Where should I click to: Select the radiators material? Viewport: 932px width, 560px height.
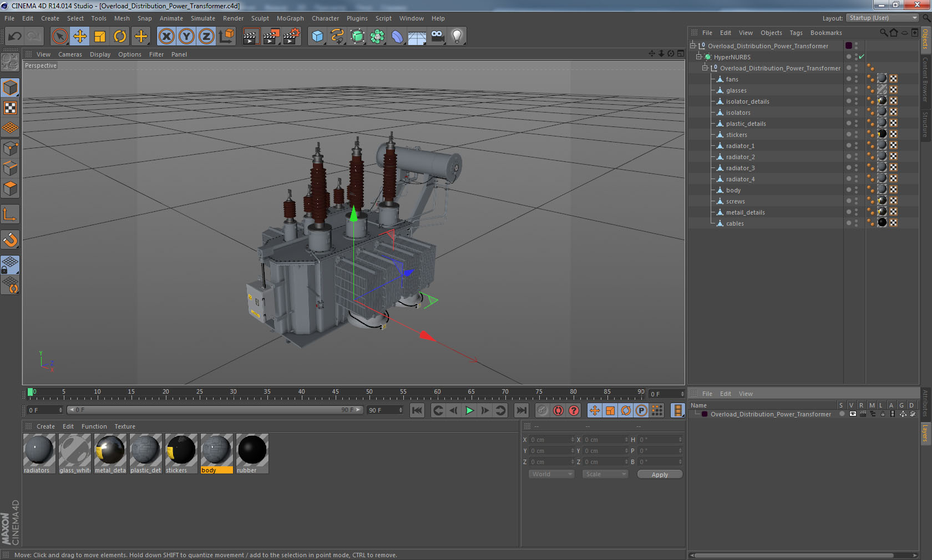pos(39,454)
